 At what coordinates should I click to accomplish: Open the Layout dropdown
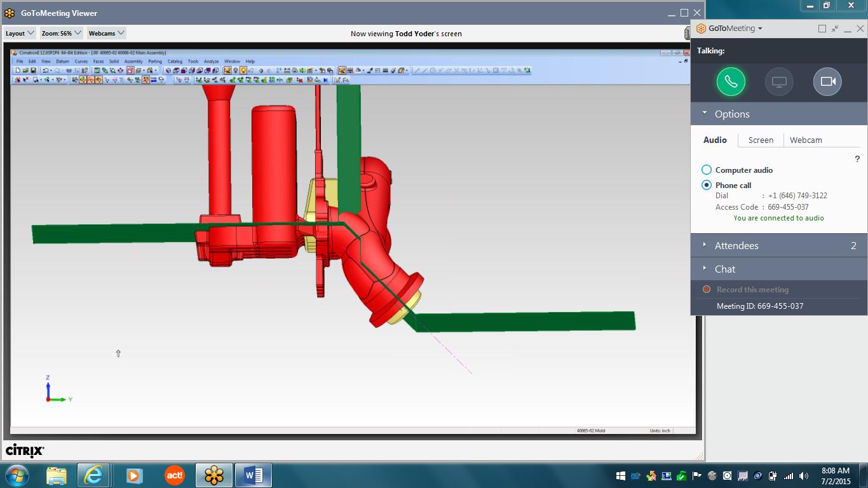[x=20, y=33]
